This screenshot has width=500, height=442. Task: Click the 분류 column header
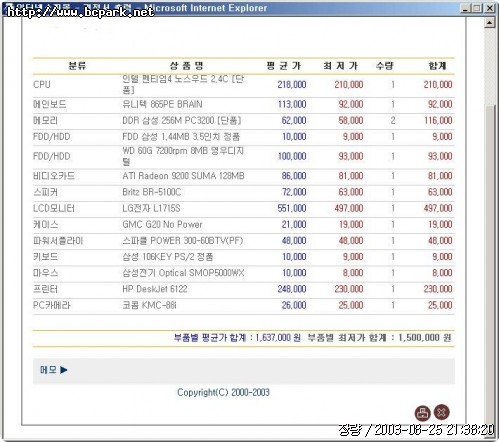77,66
